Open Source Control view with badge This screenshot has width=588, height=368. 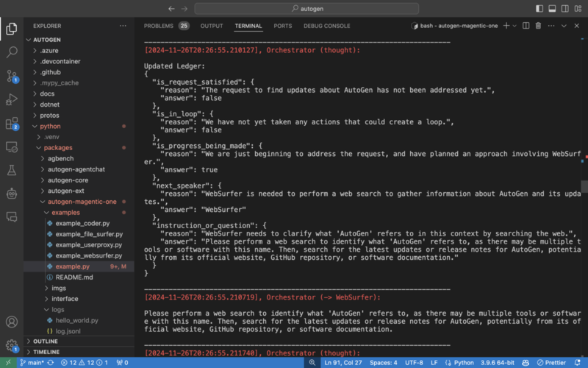point(12,77)
